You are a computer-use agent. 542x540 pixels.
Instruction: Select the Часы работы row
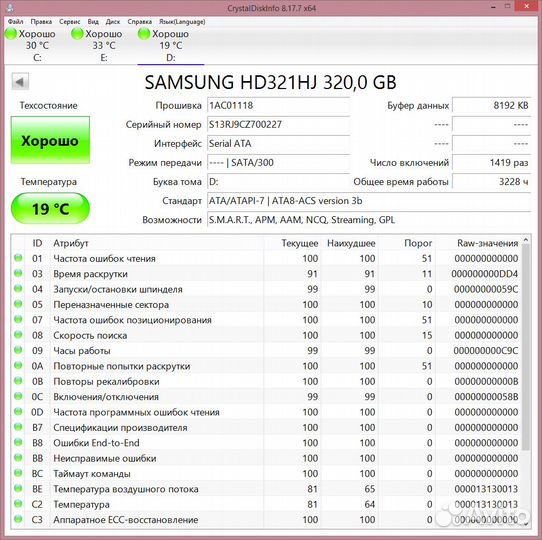266,351
